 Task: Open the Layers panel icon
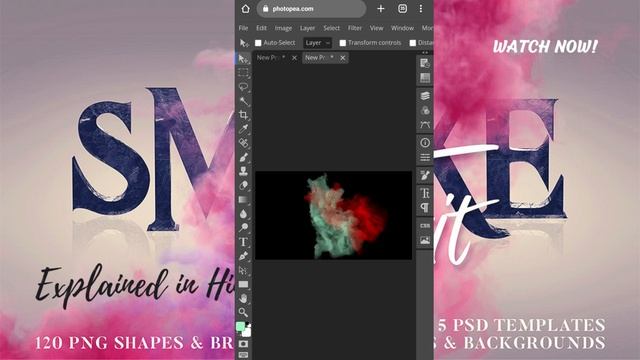click(425, 96)
